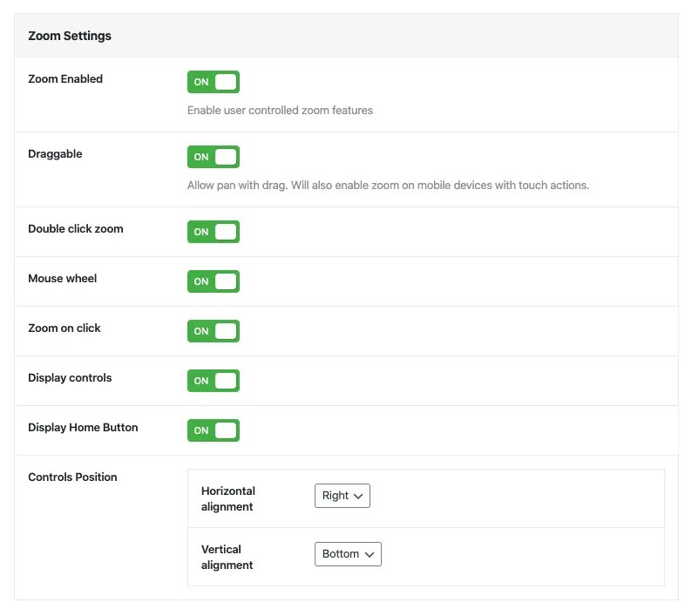Toggle the Zoom Enabled switch
This screenshot has width=692, height=616.
pos(214,82)
